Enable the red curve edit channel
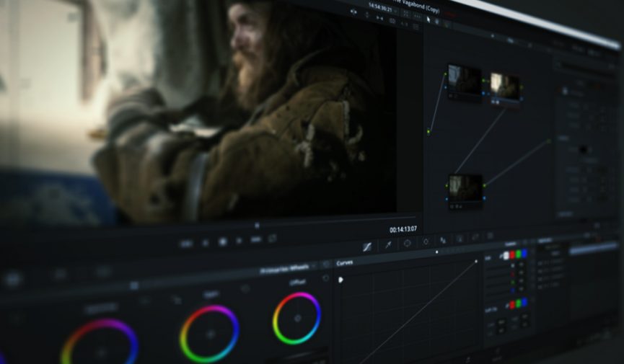The width and height of the screenshot is (624, 364). [512, 254]
